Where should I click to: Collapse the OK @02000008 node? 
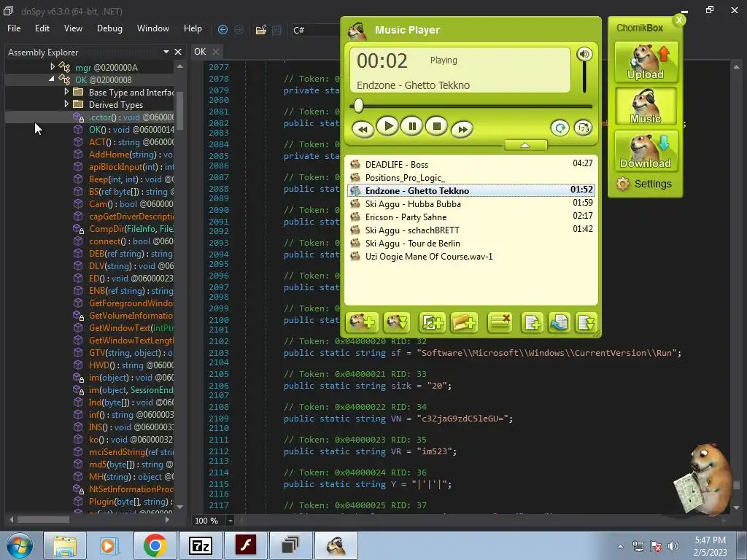(x=52, y=79)
